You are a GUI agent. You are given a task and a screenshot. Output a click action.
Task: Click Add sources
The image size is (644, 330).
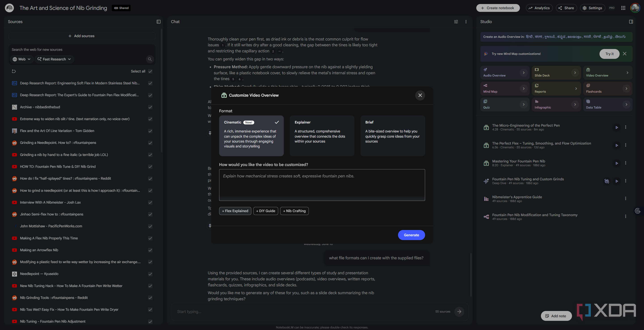coord(82,36)
